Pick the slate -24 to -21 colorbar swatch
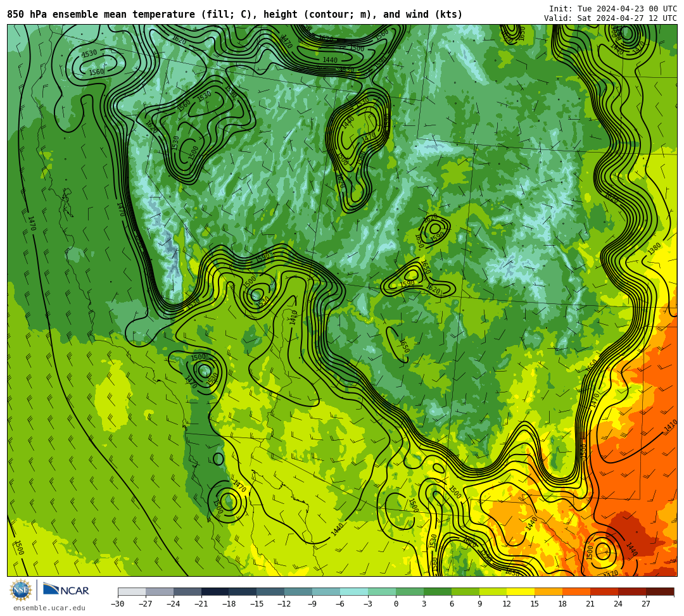 click(187, 591)
